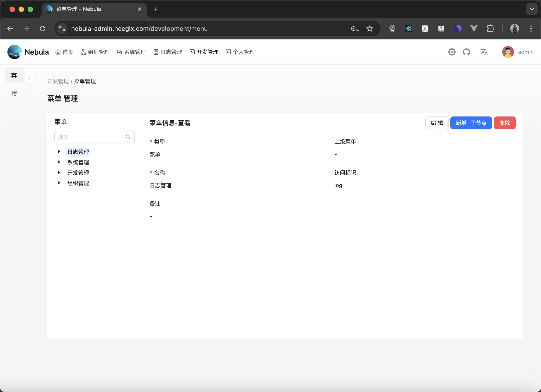The width and height of the screenshot is (541, 392).
Task: Open the admin avatar menu
Action: point(508,52)
